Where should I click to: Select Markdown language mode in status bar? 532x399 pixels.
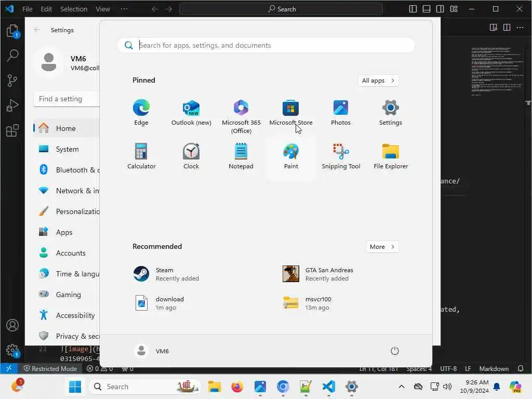click(x=494, y=368)
